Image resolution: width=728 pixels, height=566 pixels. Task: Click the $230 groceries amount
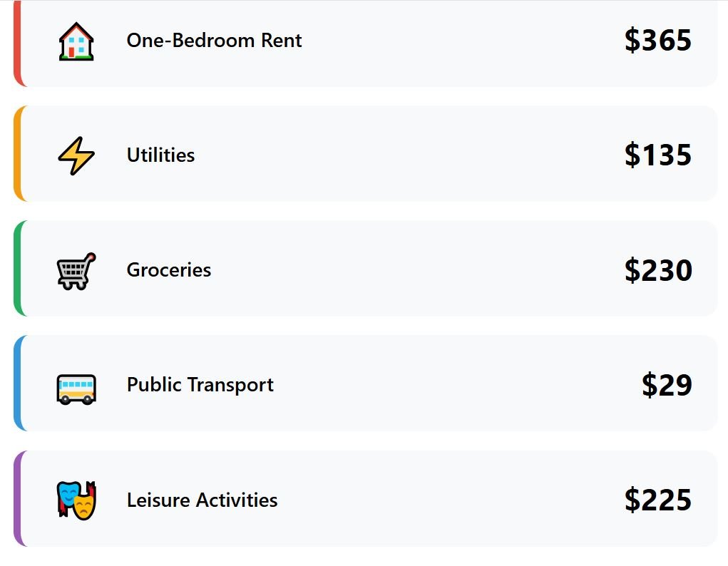tap(657, 270)
